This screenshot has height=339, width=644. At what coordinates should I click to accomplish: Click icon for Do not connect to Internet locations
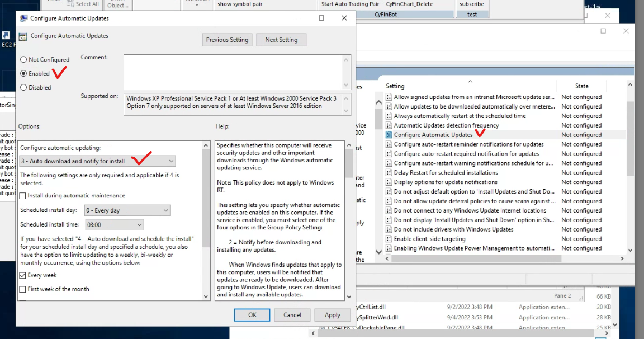pyautogui.click(x=389, y=210)
